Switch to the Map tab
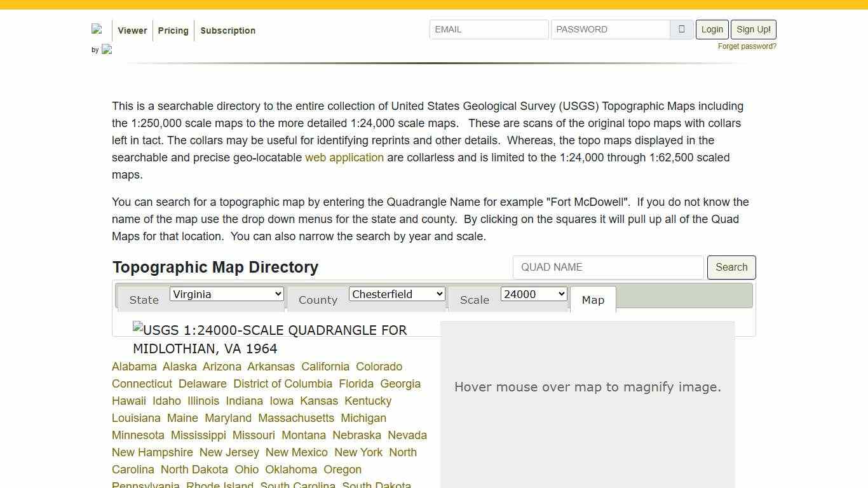This screenshot has width=868, height=488. 593,299
